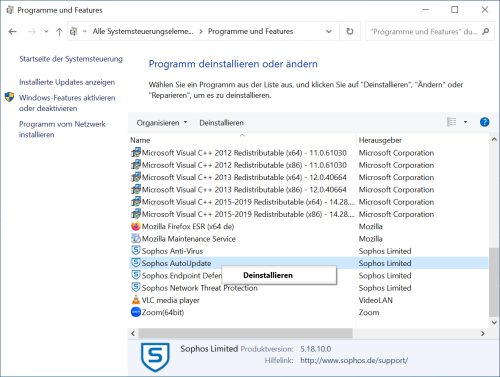
Task: Select Visual C++ 2015-2019 Redistributable (x86) icon
Action: click(x=136, y=214)
